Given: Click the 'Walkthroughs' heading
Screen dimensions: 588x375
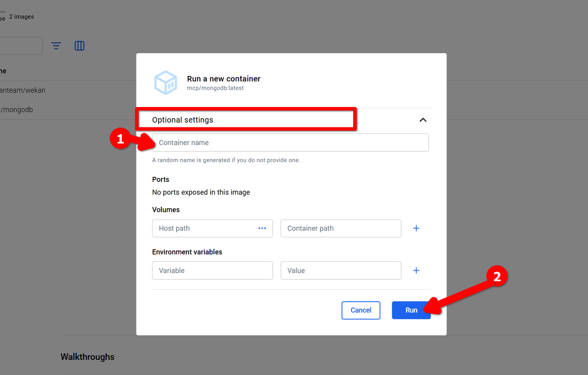Looking at the screenshot, I should point(88,357).
